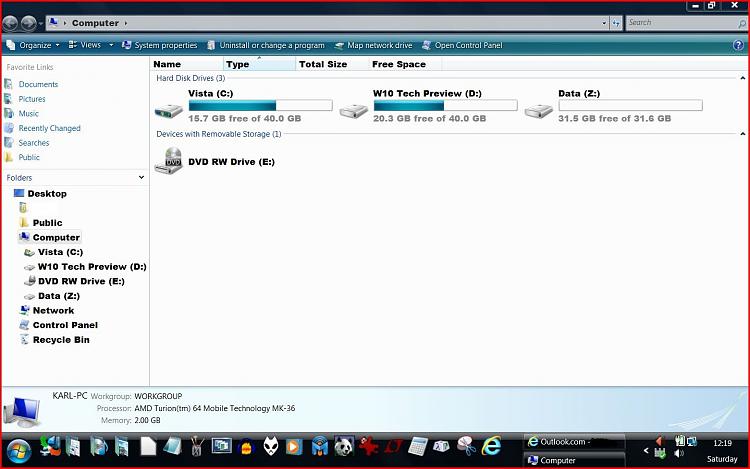Open the pencil cup icon in taskbar
This screenshot has height=469, width=750.
[x=197, y=447]
